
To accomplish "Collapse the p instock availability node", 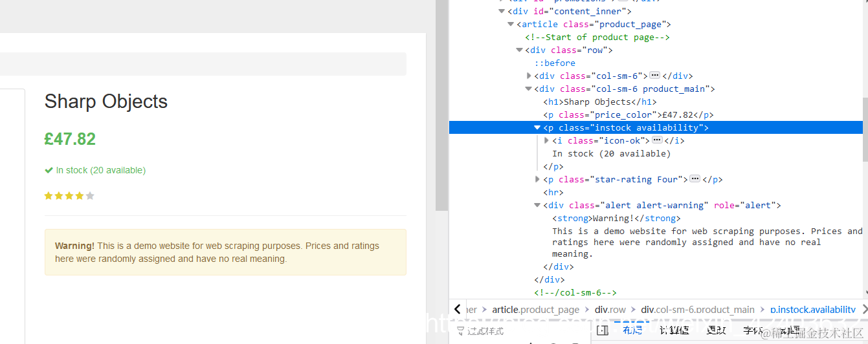I will click(537, 127).
